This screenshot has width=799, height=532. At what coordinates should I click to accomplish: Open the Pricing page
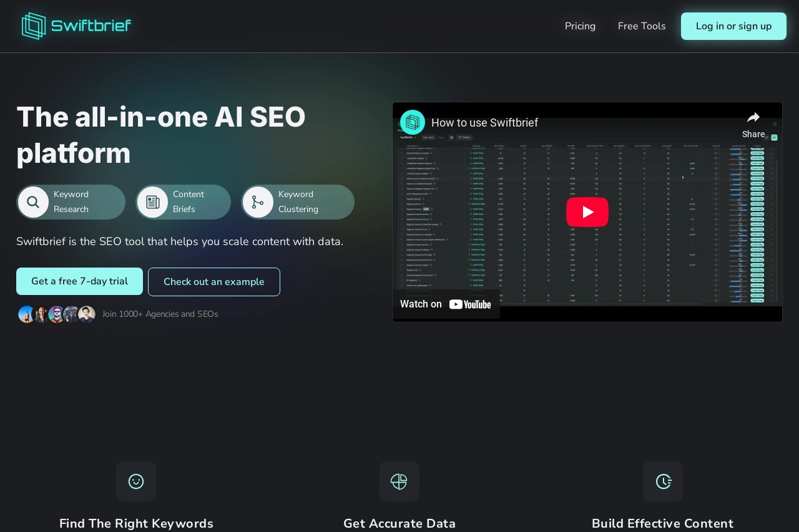[x=580, y=26]
